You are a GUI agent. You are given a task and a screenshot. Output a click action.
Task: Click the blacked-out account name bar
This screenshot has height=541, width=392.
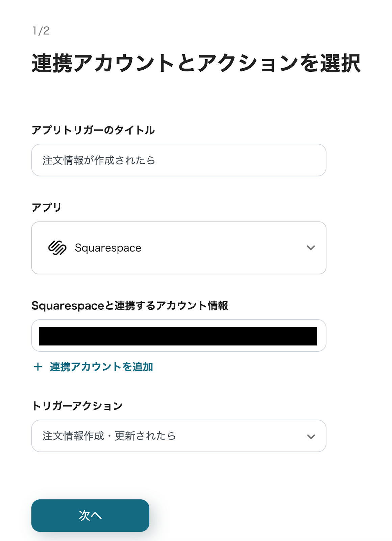pyautogui.click(x=178, y=336)
